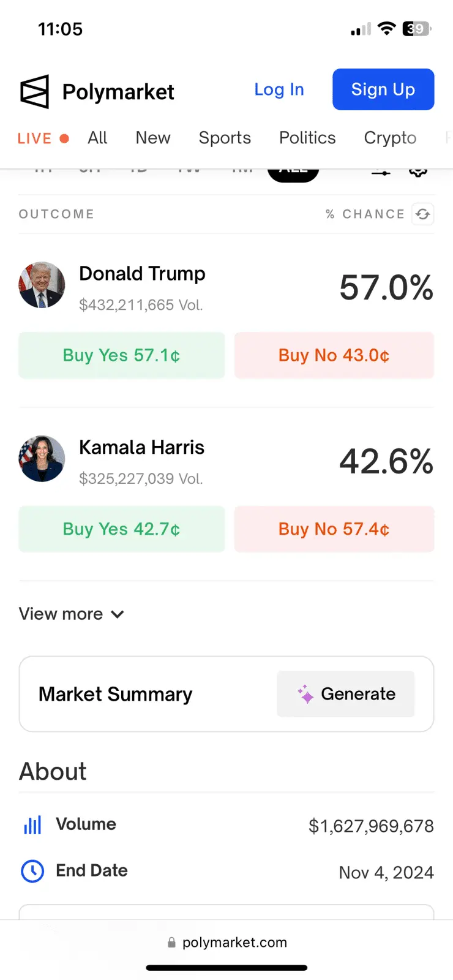Image resolution: width=453 pixels, height=980 pixels.
Task: Tap Donald Trump's profile photo
Action: (x=42, y=285)
